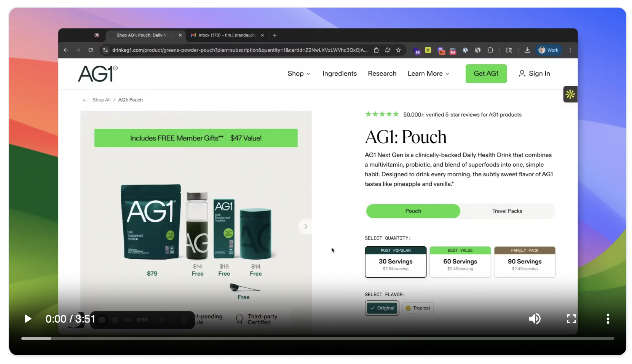This screenshot has height=364, width=632.
Task: Open Work profile menu
Action: 548,50
